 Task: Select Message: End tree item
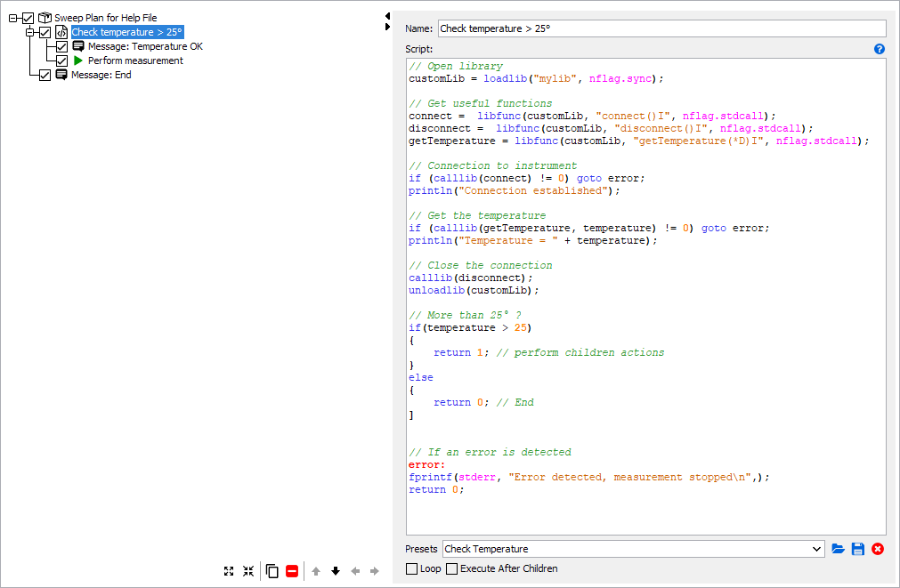point(101,75)
